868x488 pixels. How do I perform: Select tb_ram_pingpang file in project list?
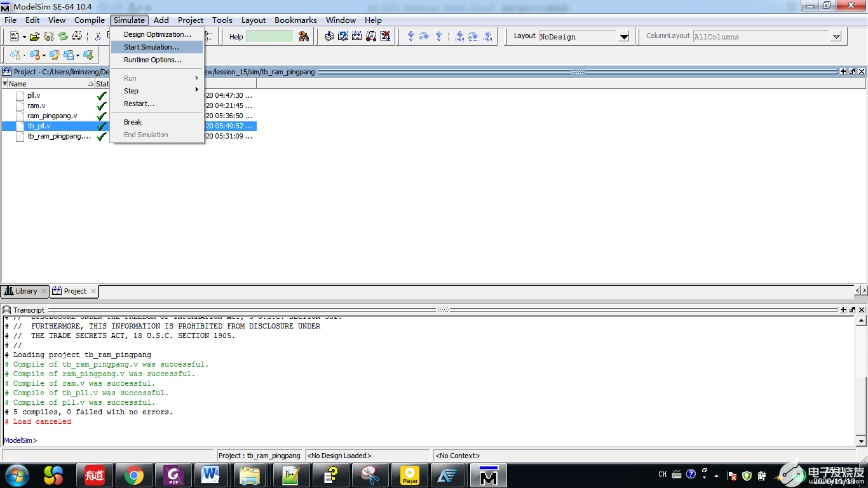point(59,136)
